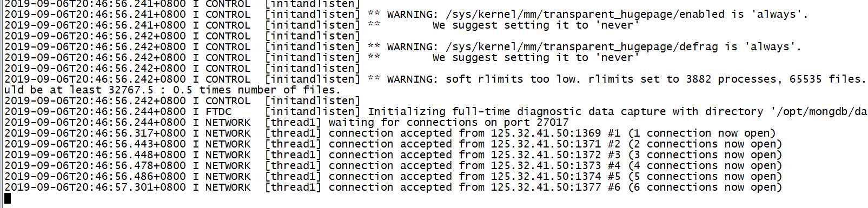The image size is (868, 208).
Task: Click '1 connection now open' text
Action: click(x=702, y=133)
